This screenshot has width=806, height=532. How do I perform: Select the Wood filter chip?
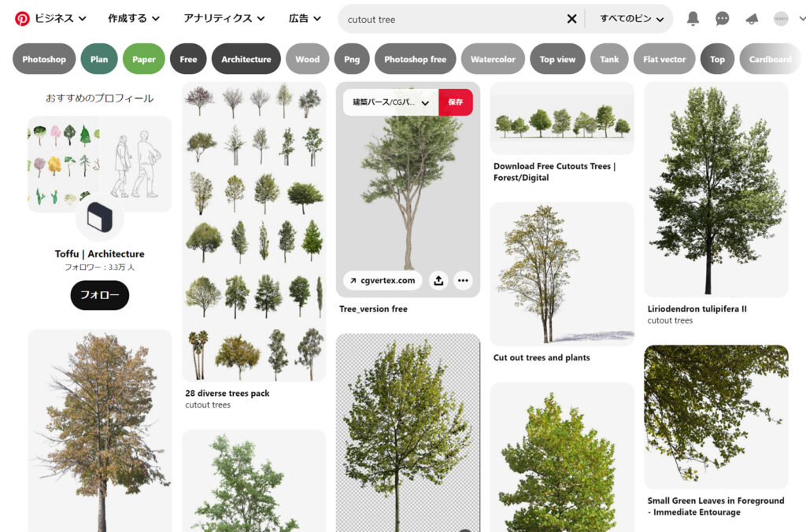click(308, 59)
